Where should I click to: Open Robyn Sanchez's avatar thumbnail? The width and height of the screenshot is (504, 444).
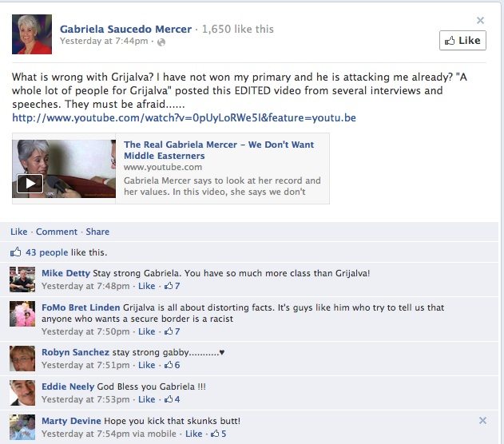(22, 359)
